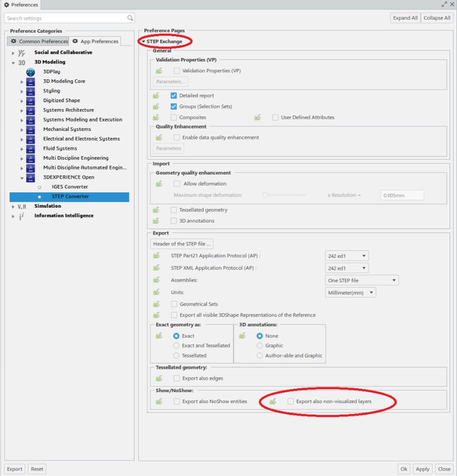
Task: Collapse the STEP Exchange section
Action: [143, 42]
